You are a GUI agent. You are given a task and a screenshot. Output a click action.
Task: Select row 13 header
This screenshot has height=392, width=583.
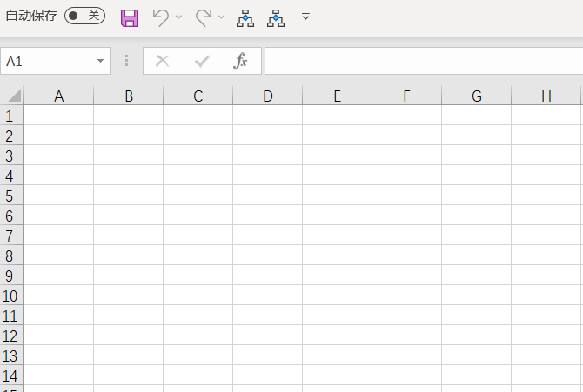pyautogui.click(x=11, y=355)
